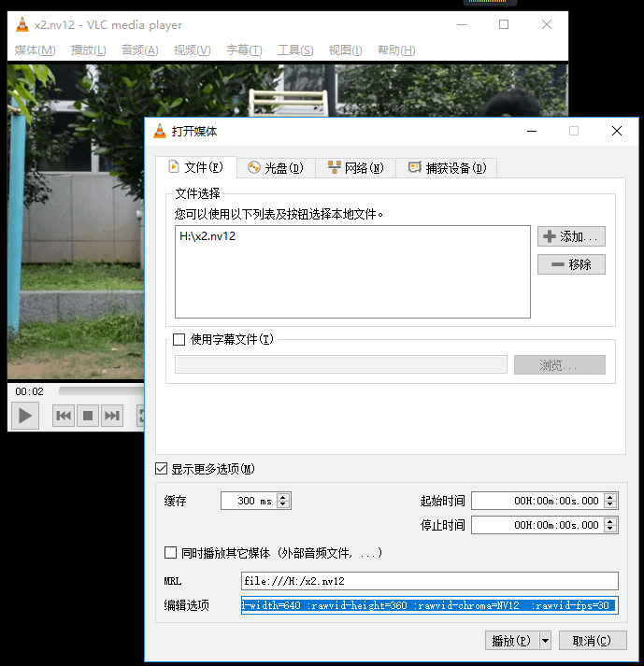Skip to previous media track

click(x=64, y=416)
